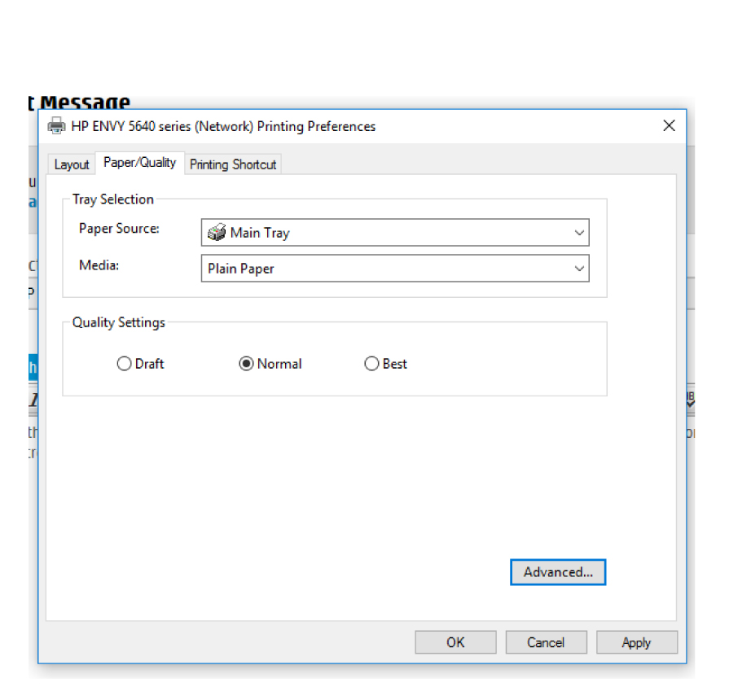Image resolution: width=751 pixels, height=700 pixels.
Task: Switch to the Layout tab
Action: click(72, 164)
